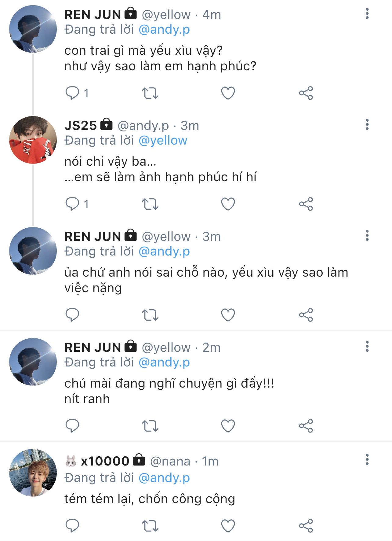This screenshot has height=541, width=392.
Task: Open more options on JS25's tweet
Action: [367, 125]
